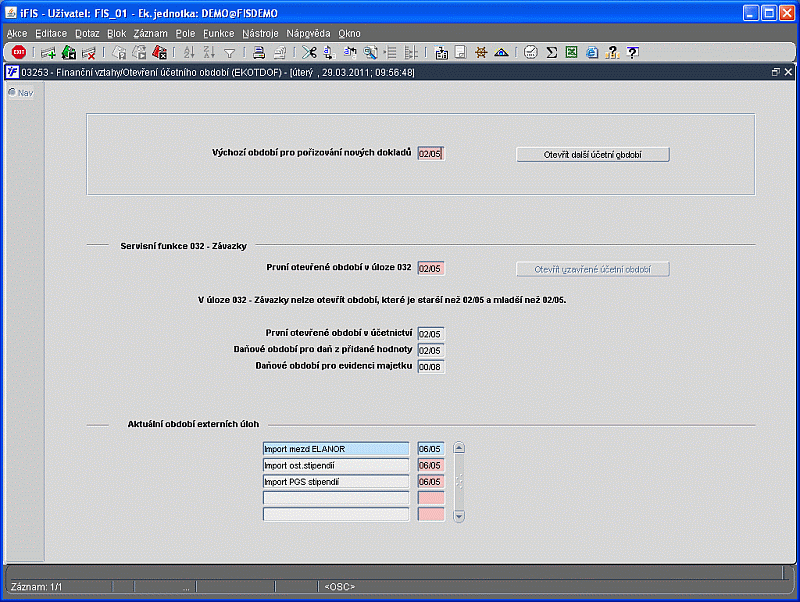This screenshot has width=800, height=602.
Task: Click the Sigma sum icon
Action: pyautogui.click(x=552, y=52)
